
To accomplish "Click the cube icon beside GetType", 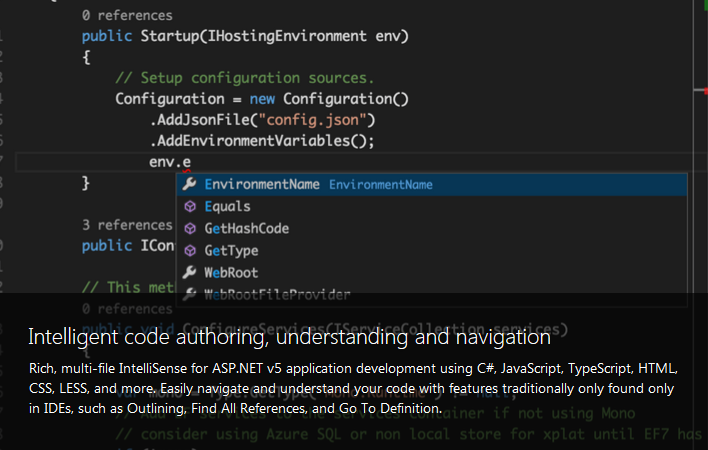I will (190, 251).
